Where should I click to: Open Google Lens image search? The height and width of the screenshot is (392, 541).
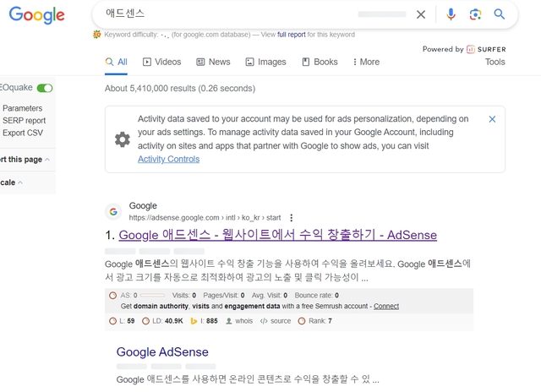pyautogui.click(x=475, y=14)
